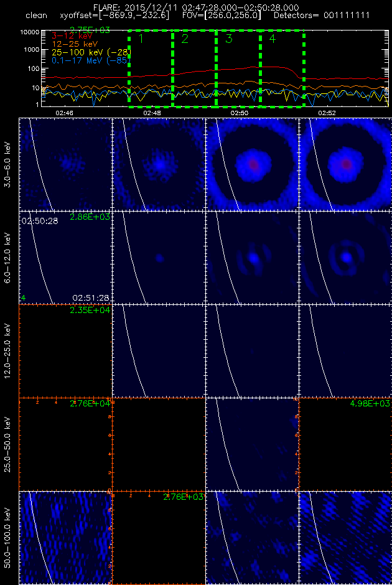Open the fourth image in the 50.0-100.0 keV row

click(x=345, y=537)
